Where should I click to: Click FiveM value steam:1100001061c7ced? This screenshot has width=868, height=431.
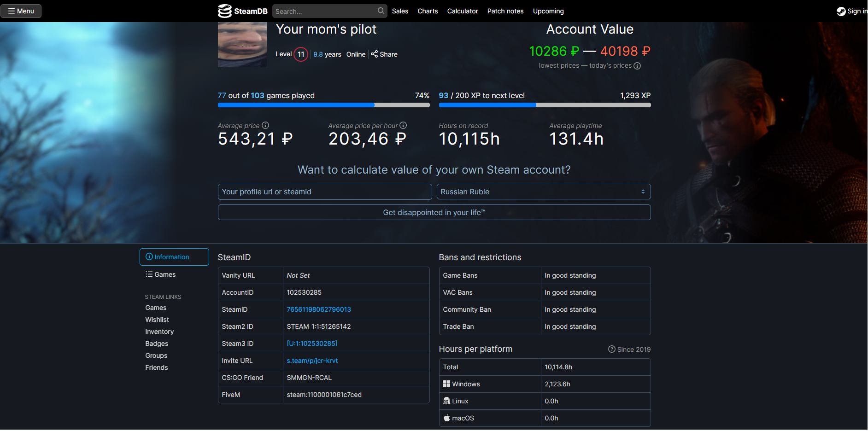[324, 395]
